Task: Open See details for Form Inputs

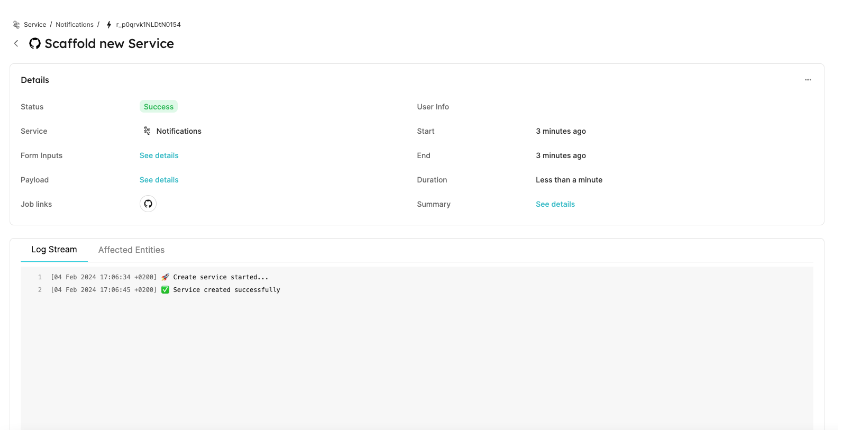Action: [x=159, y=156]
